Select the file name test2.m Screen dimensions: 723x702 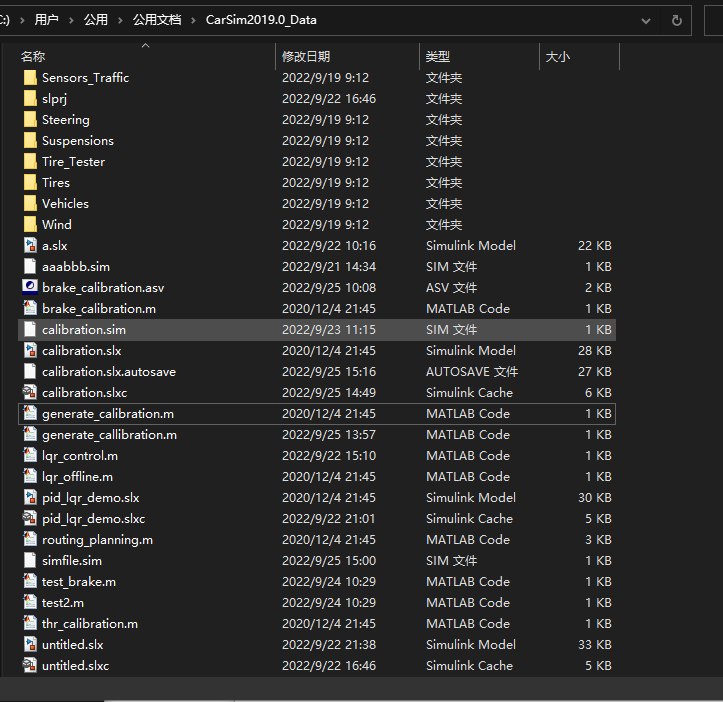click(x=63, y=602)
